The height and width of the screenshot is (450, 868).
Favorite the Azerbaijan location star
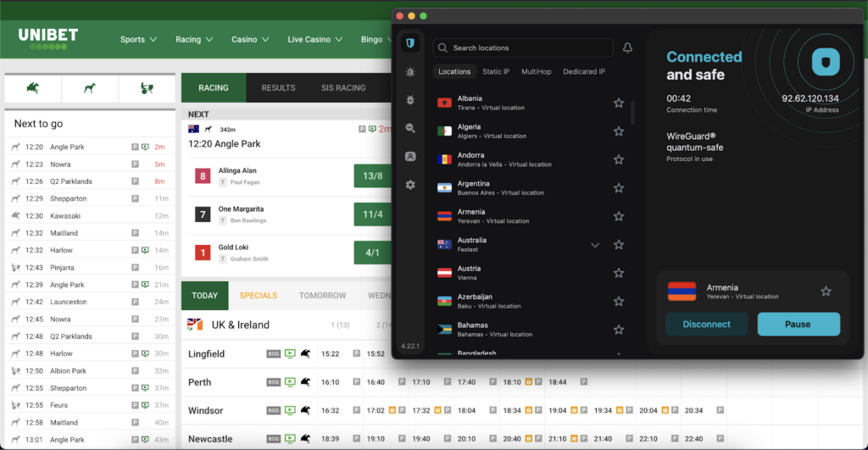click(618, 301)
